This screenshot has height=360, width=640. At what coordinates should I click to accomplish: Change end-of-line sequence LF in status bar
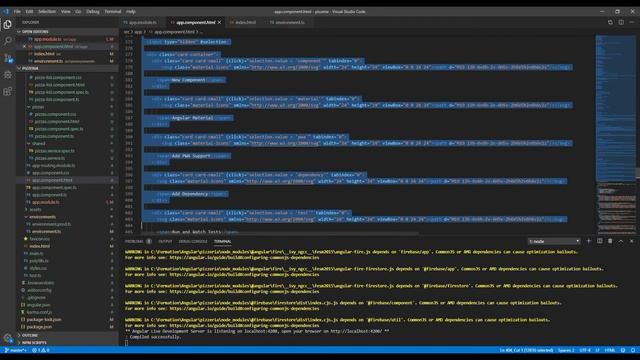[x=598, y=350]
